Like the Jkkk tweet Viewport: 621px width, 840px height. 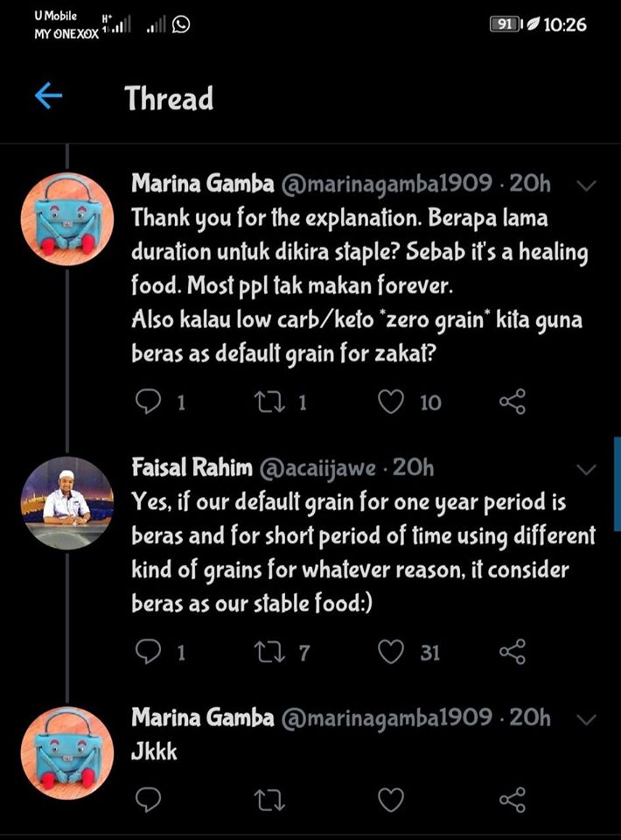pyautogui.click(x=392, y=800)
